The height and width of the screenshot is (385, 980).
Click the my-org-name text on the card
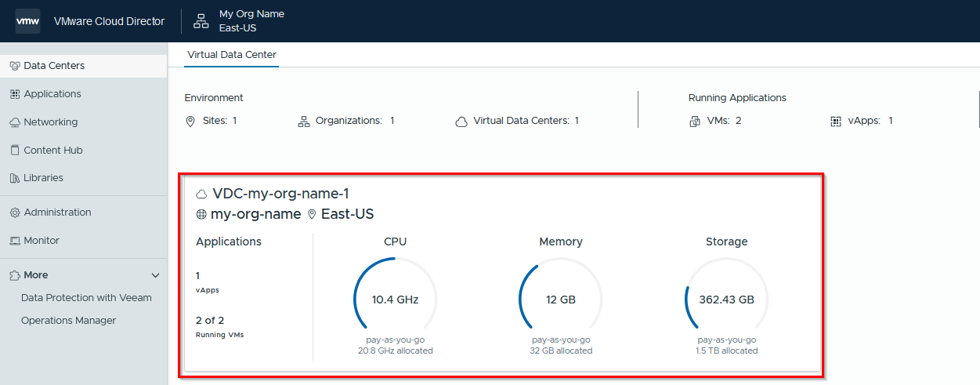tap(255, 214)
